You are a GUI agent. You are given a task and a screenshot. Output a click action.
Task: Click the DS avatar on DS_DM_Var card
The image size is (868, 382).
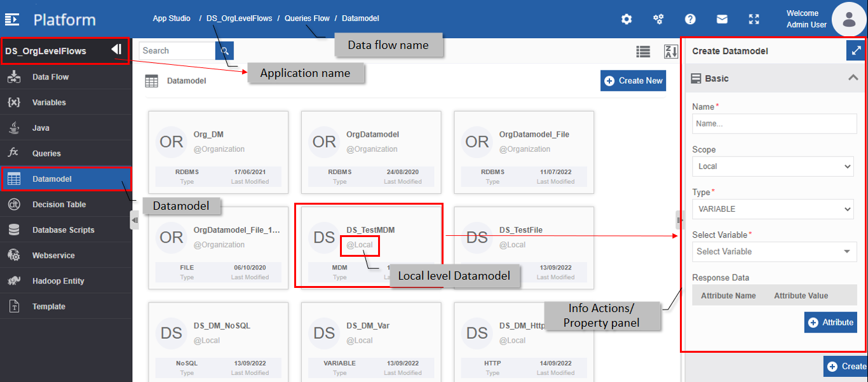point(324,332)
